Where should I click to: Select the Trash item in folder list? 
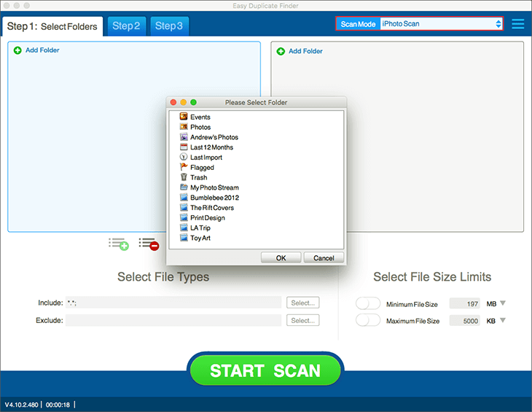pyautogui.click(x=184, y=177)
